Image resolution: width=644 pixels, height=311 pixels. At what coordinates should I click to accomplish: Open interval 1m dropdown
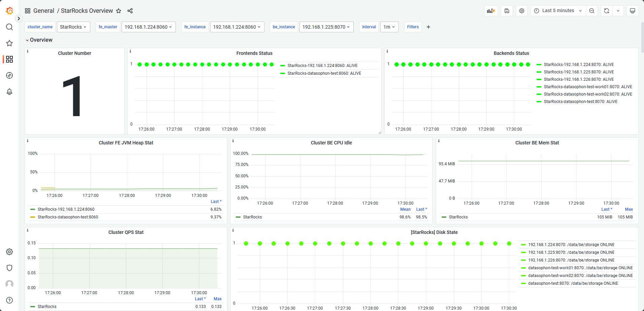[x=389, y=27]
